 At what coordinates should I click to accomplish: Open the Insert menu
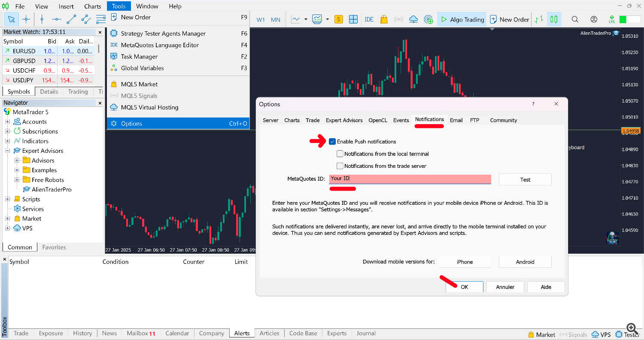pyautogui.click(x=66, y=6)
